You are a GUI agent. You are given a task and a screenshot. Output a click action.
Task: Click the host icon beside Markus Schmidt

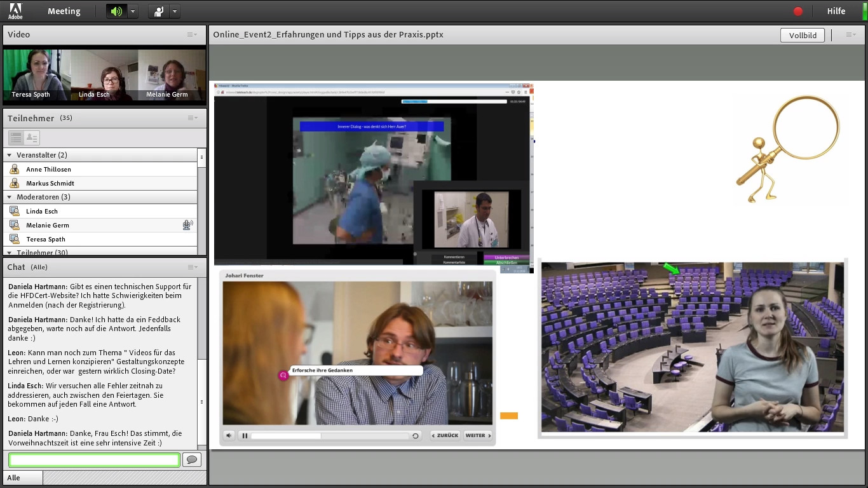[14, 183]
